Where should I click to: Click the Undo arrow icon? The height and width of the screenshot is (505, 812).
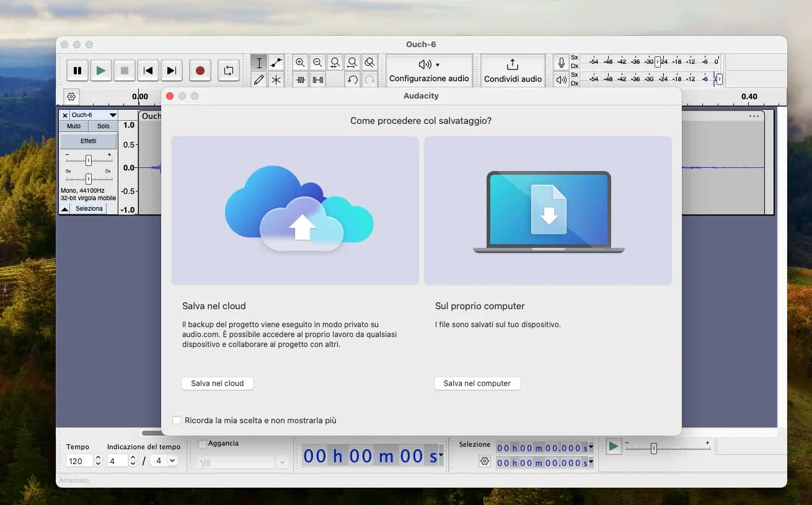[352, 79]
